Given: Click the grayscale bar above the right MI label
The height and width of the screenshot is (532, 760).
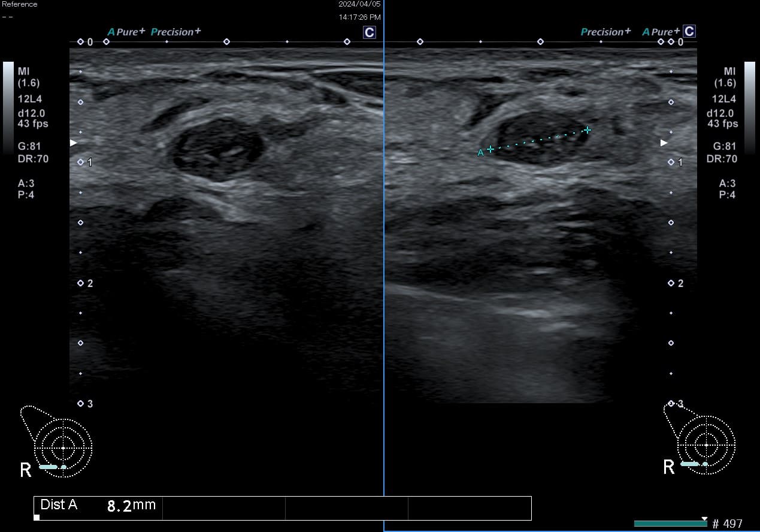Looking at the screenshot, I should (750, 108).
